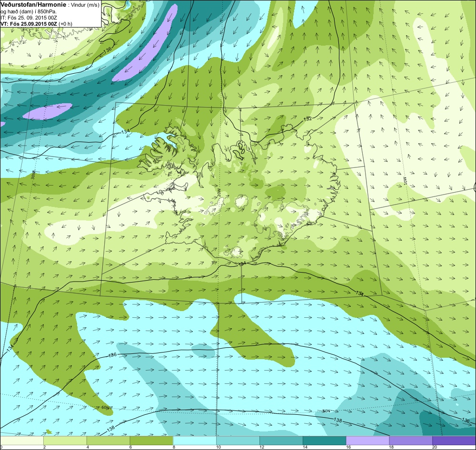The image size is (476, 450).
Task: Click legend tick label '2'
Action: 44,447
